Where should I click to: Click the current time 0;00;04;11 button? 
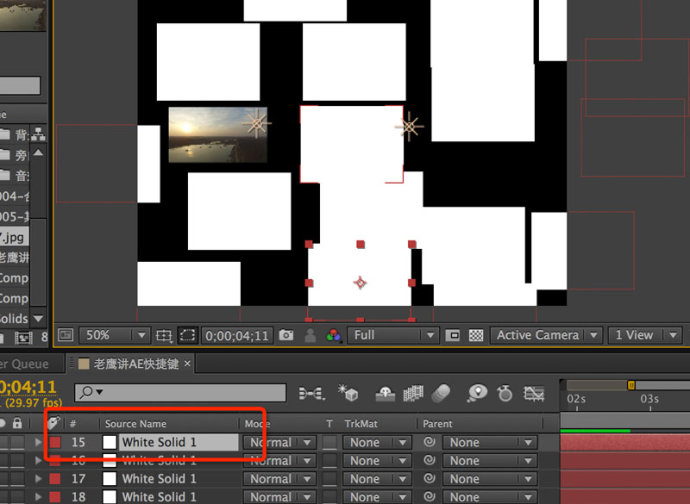[237, 336]
